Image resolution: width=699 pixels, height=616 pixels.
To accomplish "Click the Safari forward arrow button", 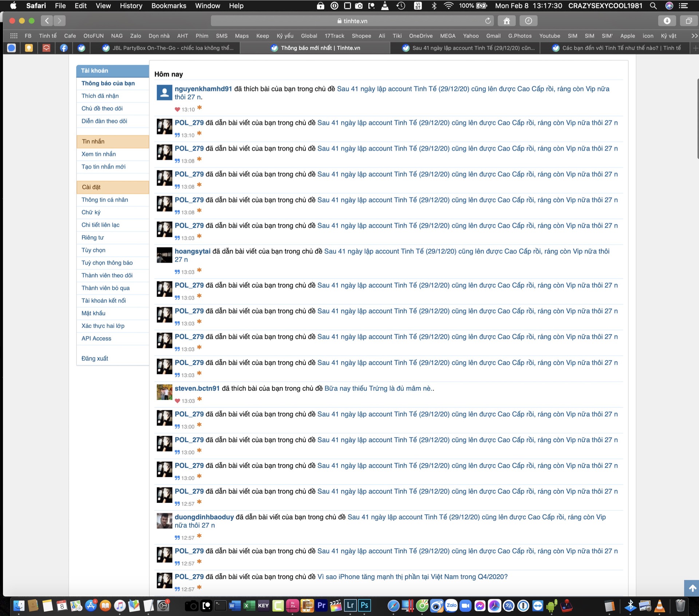I will [x=59, y=21].
